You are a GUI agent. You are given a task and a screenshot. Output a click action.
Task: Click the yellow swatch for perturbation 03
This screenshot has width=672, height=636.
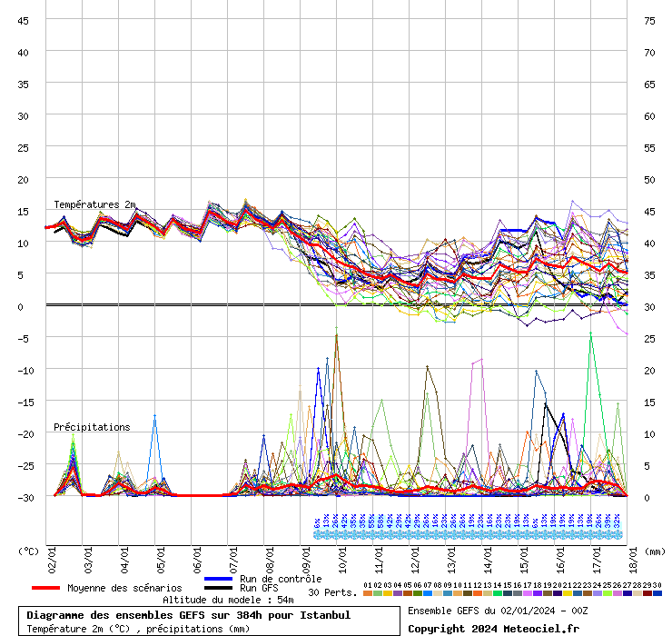click(x=388, y=593)
